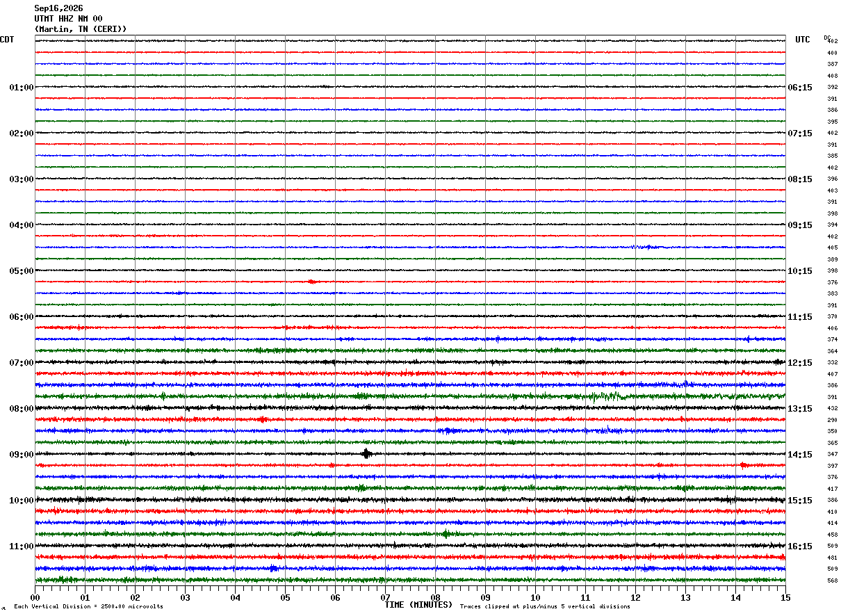Click the vertical division microvolts note
The width and height of the screenshot is (841, 616).
[88, 606]
